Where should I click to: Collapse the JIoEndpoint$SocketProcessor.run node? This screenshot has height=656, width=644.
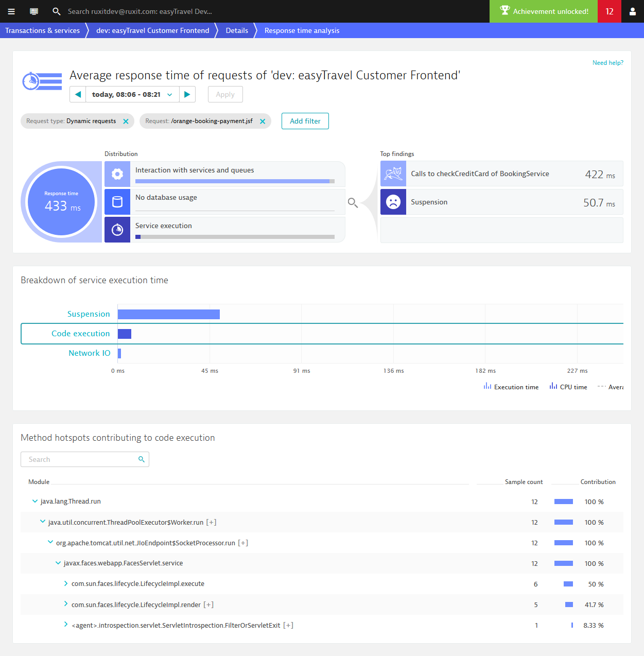pos(50,542)
